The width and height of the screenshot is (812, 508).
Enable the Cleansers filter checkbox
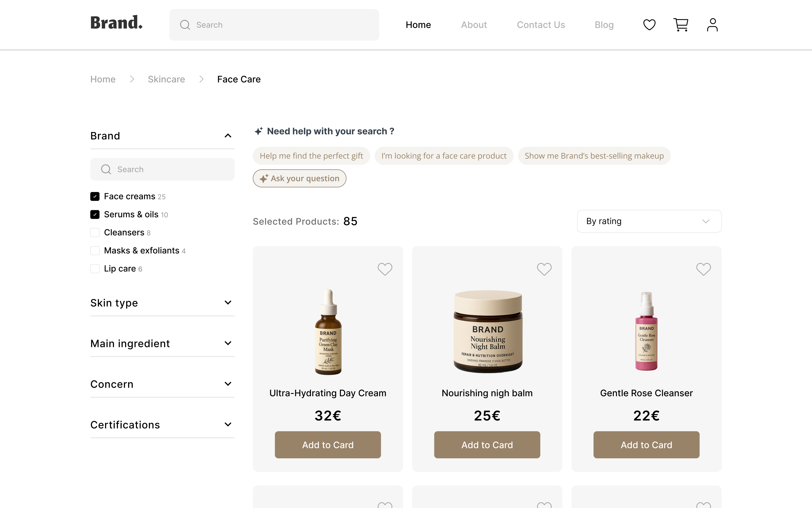tap(95, 233)
